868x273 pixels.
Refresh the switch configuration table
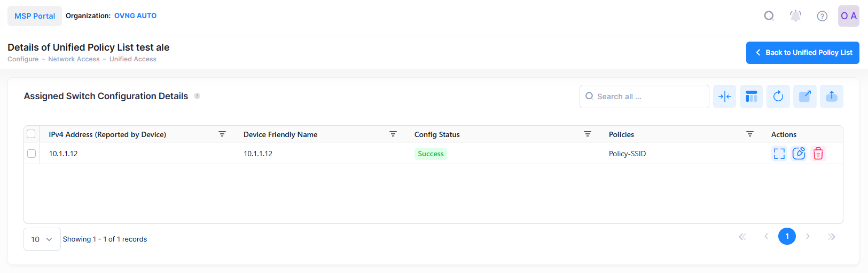click(x=778, y=97)
